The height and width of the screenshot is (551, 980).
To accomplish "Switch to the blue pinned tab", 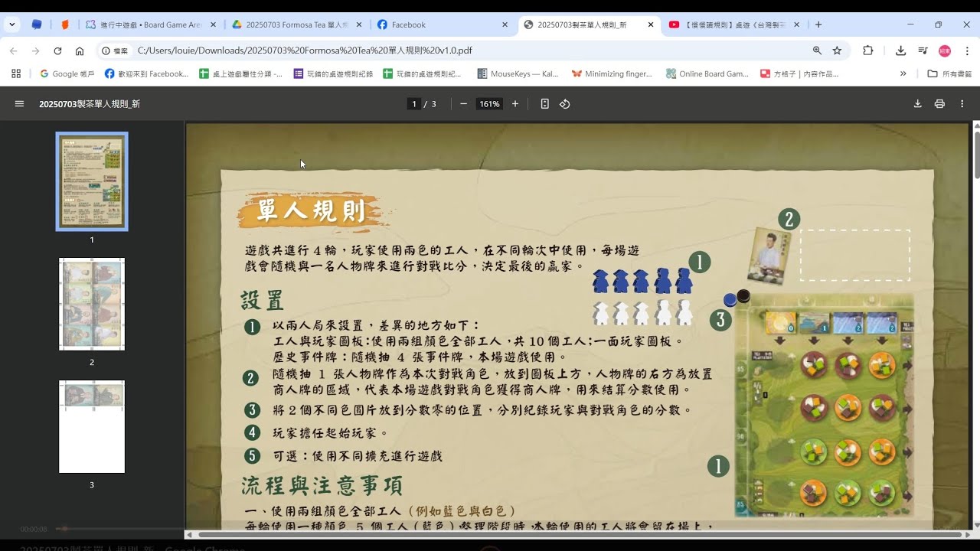I will (x=36, y=24).
